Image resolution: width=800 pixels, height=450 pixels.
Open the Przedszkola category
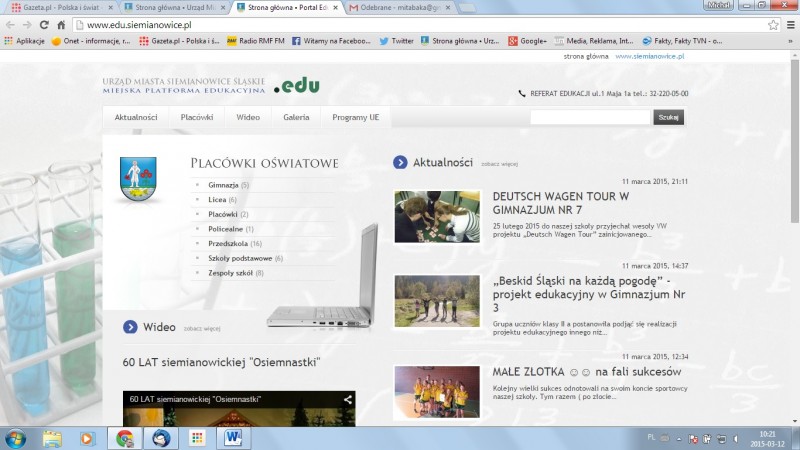(235, 243)
